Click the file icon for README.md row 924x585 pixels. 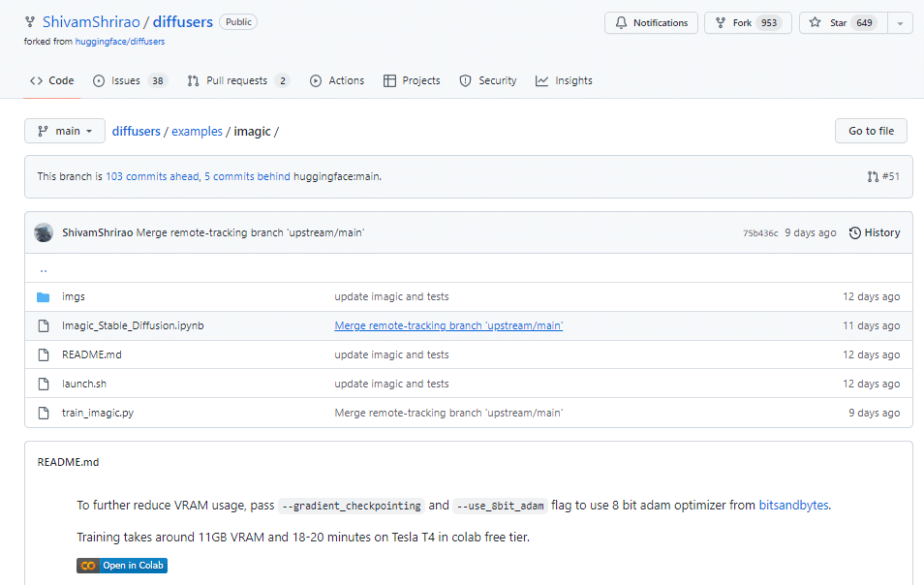43,354
